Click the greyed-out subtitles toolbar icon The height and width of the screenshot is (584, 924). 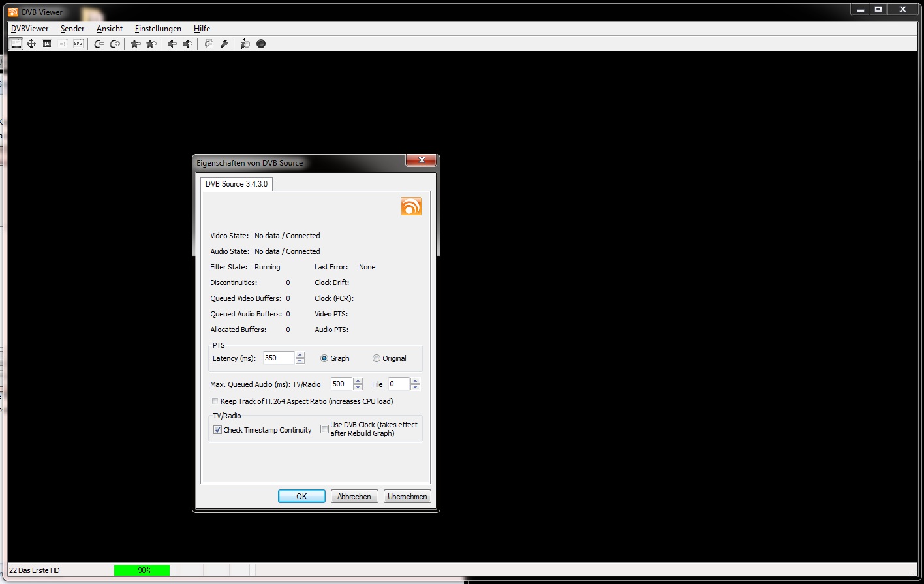tap(63, 44)
